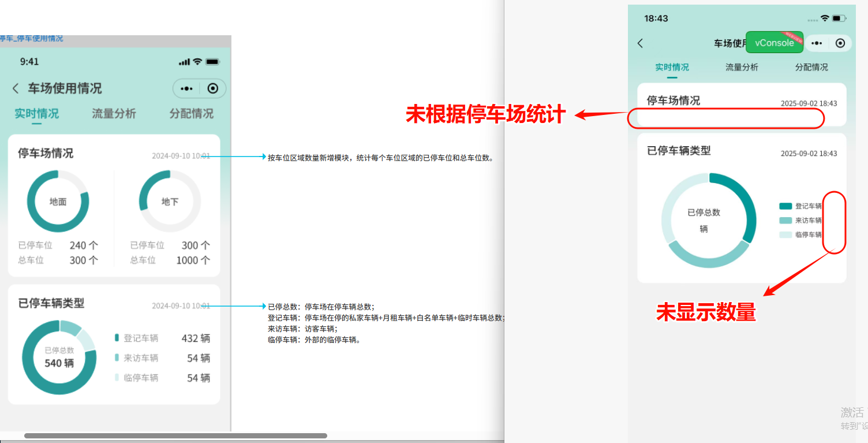Select the 实时情况 tab in the mockup
Screen dimensions: 868x443
tap(36, 114)
